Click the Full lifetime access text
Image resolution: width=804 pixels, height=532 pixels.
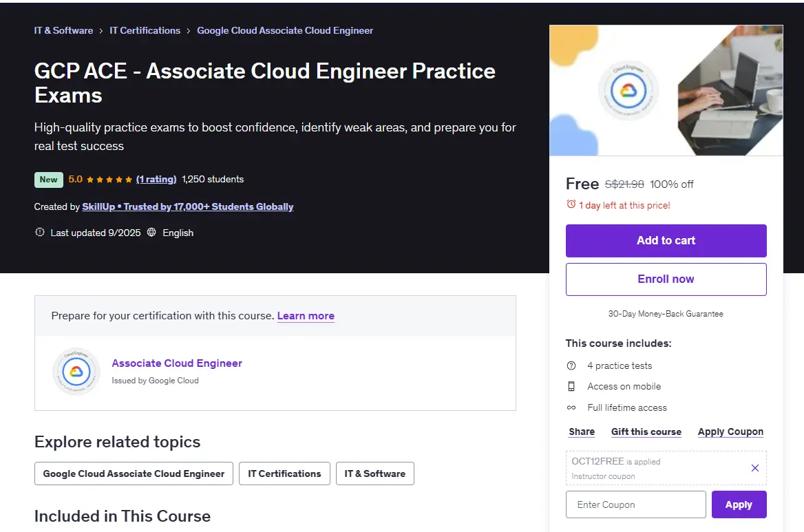point(627,407)
